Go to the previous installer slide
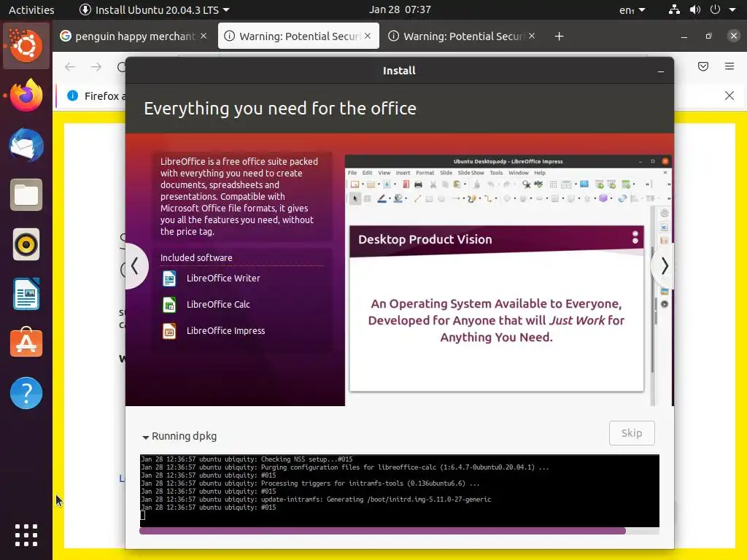Viewport: 747px width, 560px height. point(135,265)
